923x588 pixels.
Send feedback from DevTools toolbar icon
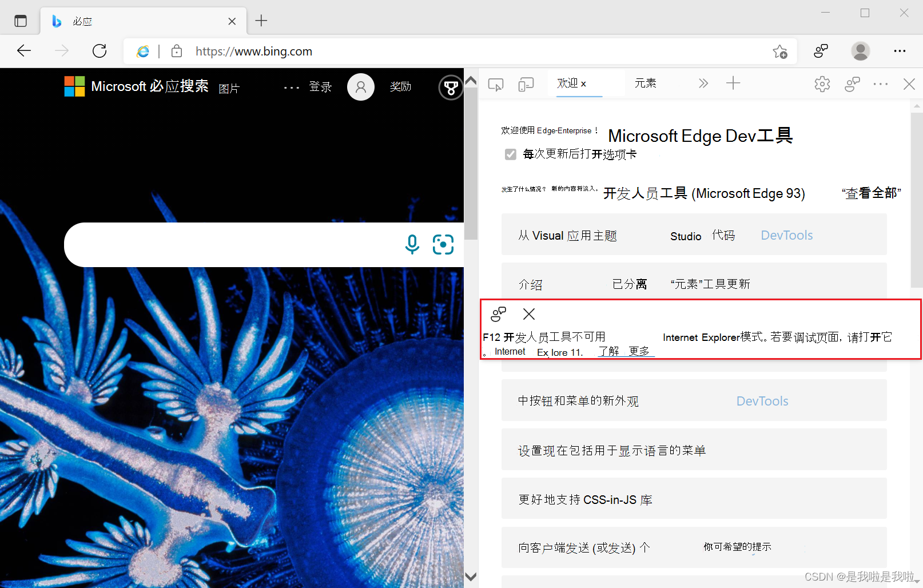pyautogui.click(x=852, y=84)
